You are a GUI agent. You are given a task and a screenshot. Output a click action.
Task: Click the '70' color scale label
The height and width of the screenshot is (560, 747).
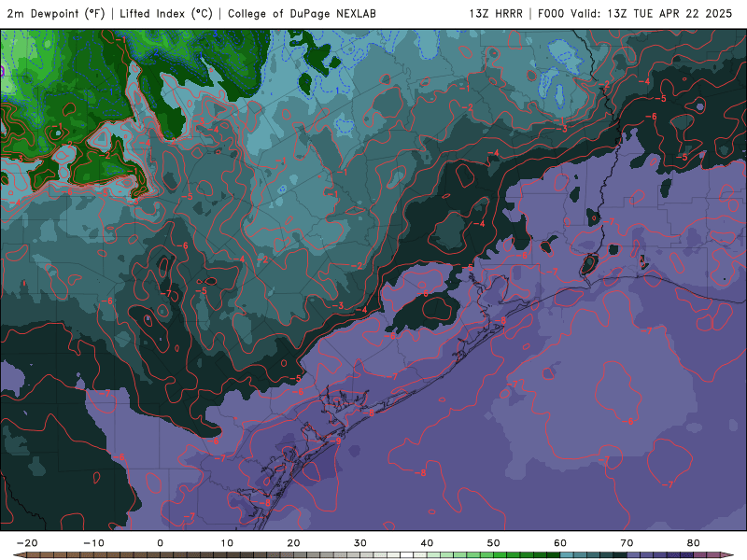(x=627, y=543)
